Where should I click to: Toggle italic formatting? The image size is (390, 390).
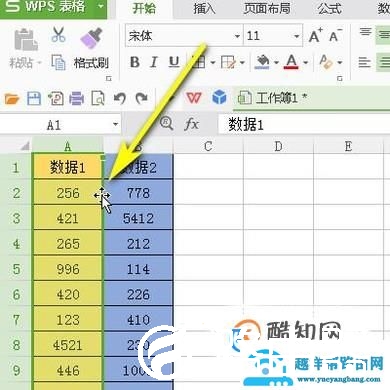click(154, 62)
